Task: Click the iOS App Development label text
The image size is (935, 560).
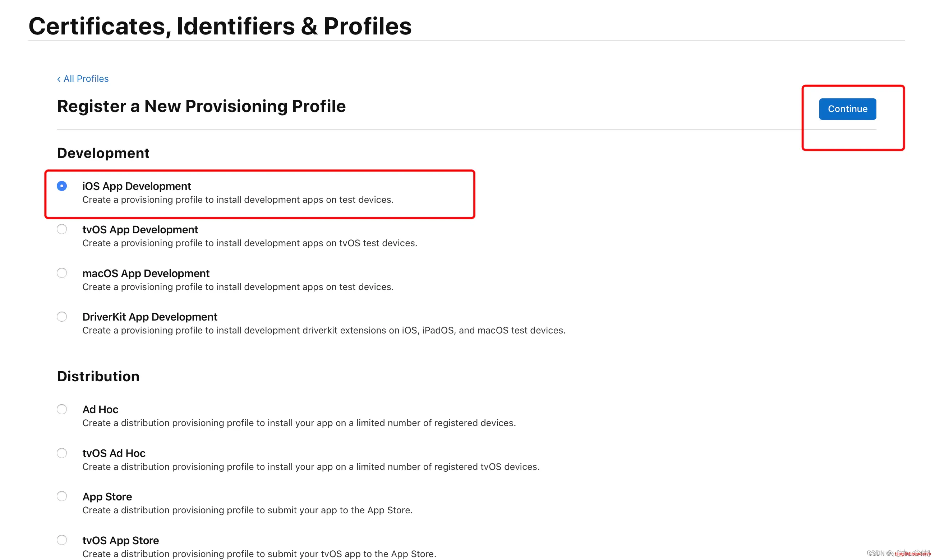Action: pyautogui.click(x=137, y=186)
